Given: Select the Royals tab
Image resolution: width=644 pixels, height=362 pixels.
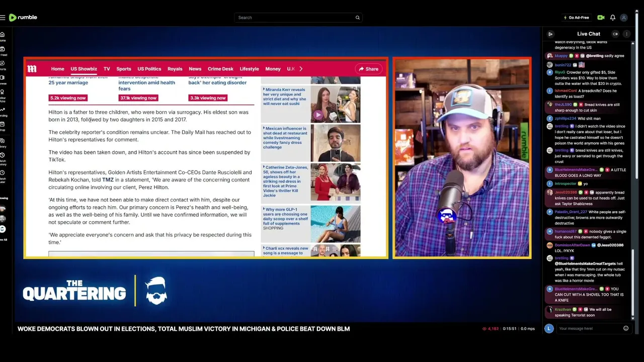Looking at the screenshot, I should (x=175, y=69).
